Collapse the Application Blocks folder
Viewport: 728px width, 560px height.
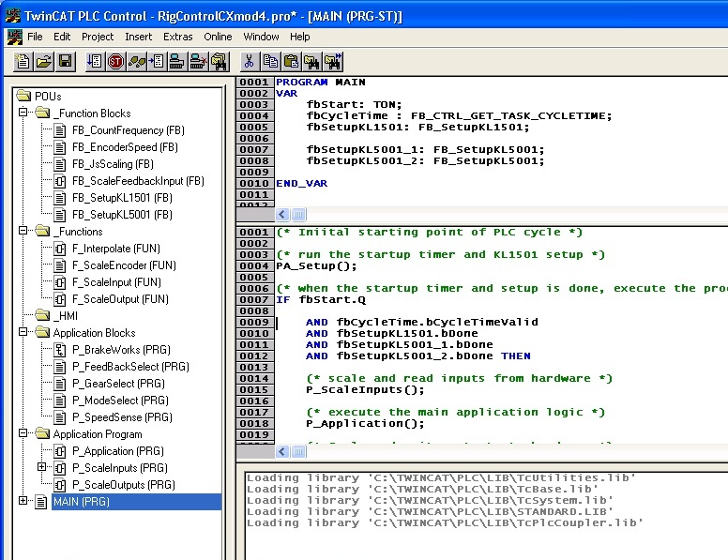(23, 331)
